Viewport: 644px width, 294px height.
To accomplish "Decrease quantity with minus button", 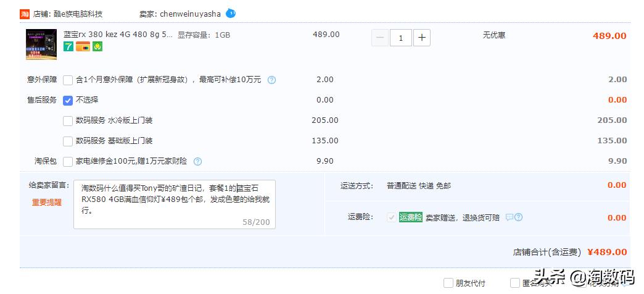I will pyautogui.click(x=380, y=38).
